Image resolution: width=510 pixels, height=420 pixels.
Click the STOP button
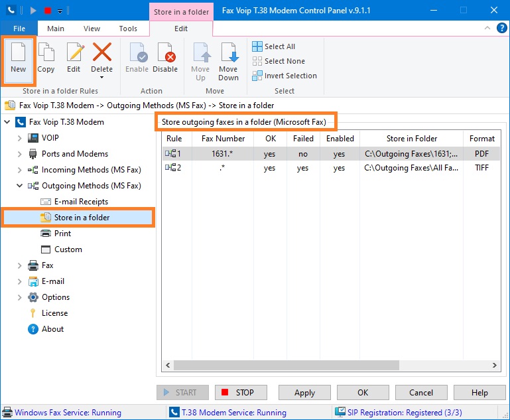(x=241, y=393)
